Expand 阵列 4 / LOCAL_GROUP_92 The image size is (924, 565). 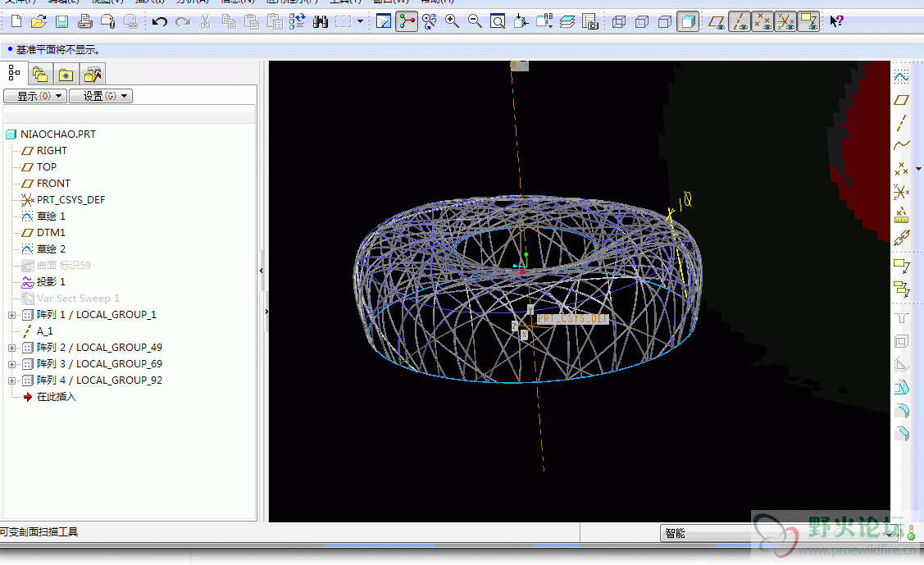click(11, 381)
